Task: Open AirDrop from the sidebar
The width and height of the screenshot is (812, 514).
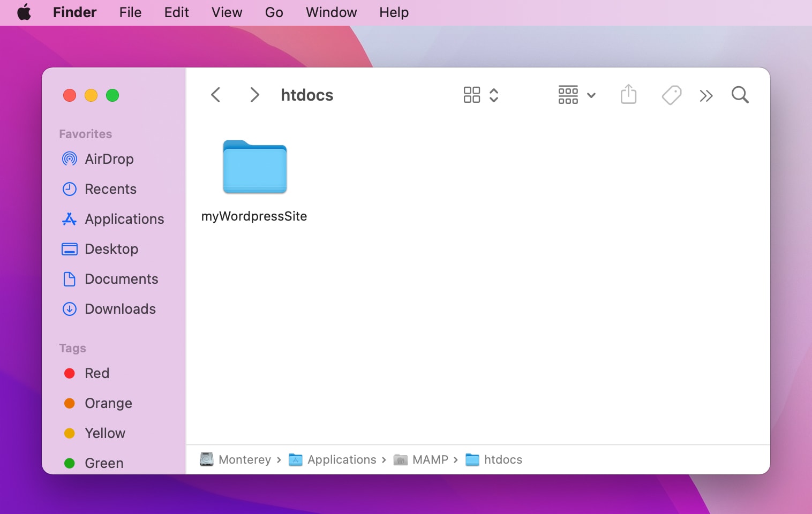Action: [109, 158]
